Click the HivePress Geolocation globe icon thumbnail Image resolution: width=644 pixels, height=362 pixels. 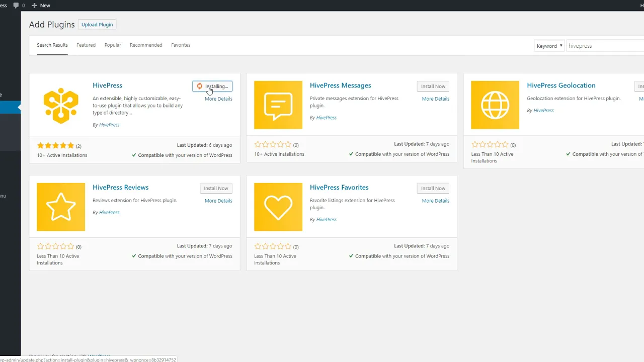coord(495,105)
